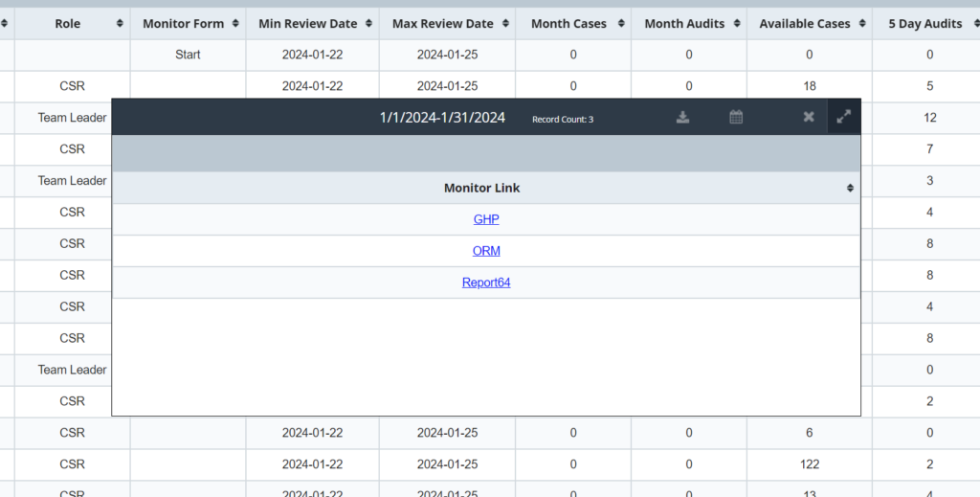
Task: Close the popup with the X icon
Action: click(809, 117)
